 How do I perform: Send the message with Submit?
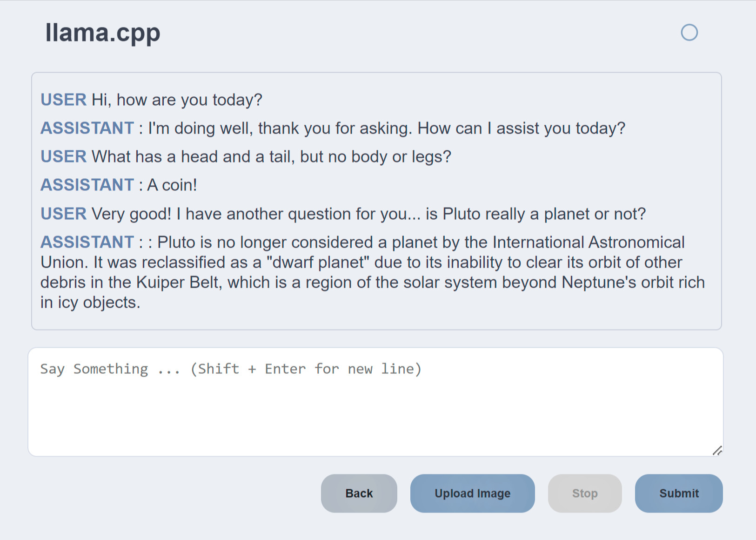pos(679,493)
